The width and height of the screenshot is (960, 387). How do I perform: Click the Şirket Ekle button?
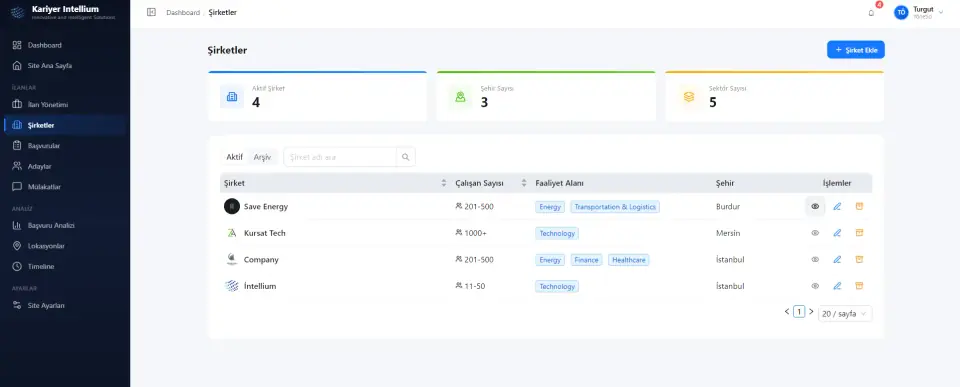pos(855,50)
